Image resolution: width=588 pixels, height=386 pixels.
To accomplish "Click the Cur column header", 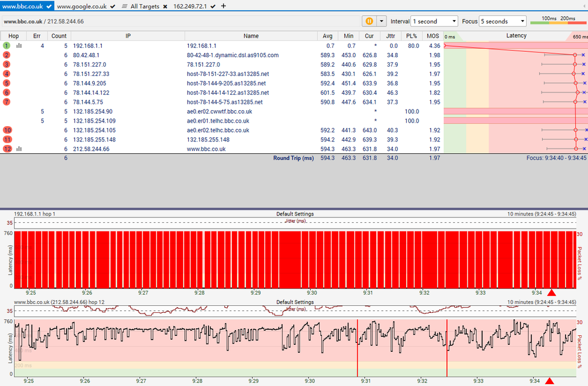I will [370, 36].
